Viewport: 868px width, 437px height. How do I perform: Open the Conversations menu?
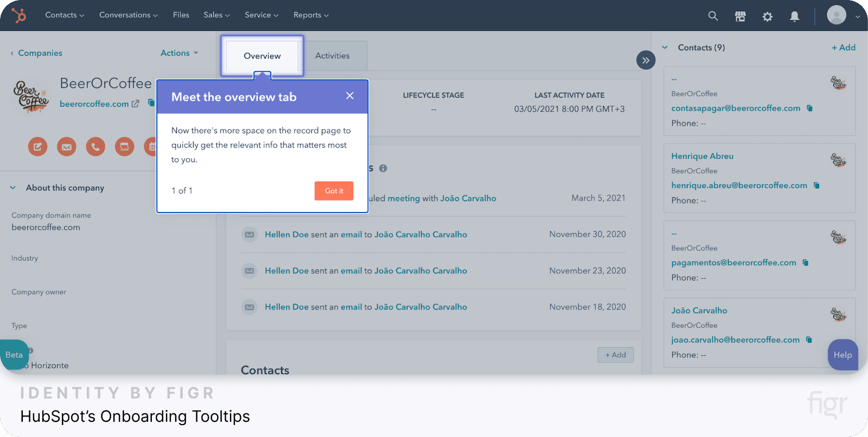click(x=129, y=15)
